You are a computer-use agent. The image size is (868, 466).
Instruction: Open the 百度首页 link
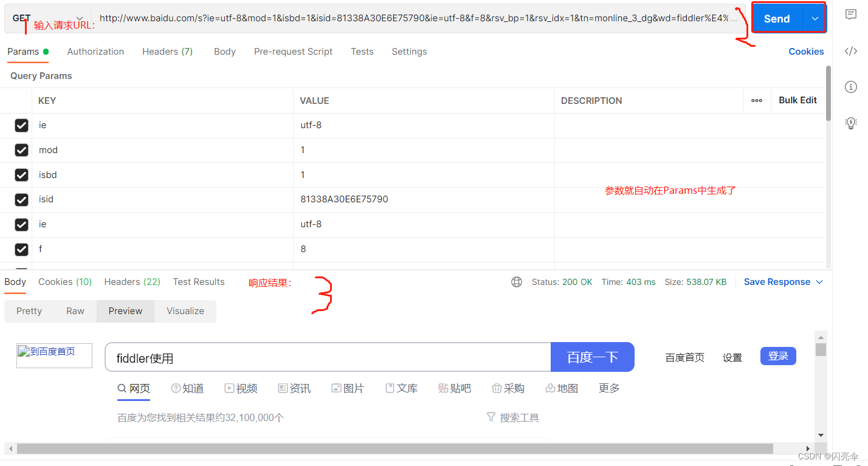click(x=685, y=358)
